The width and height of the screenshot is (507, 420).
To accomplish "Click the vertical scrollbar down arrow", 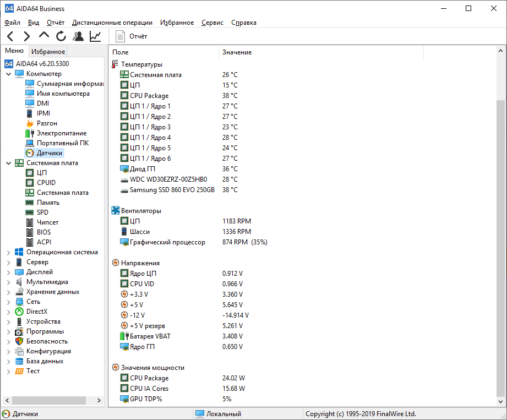I will point(500,402).
